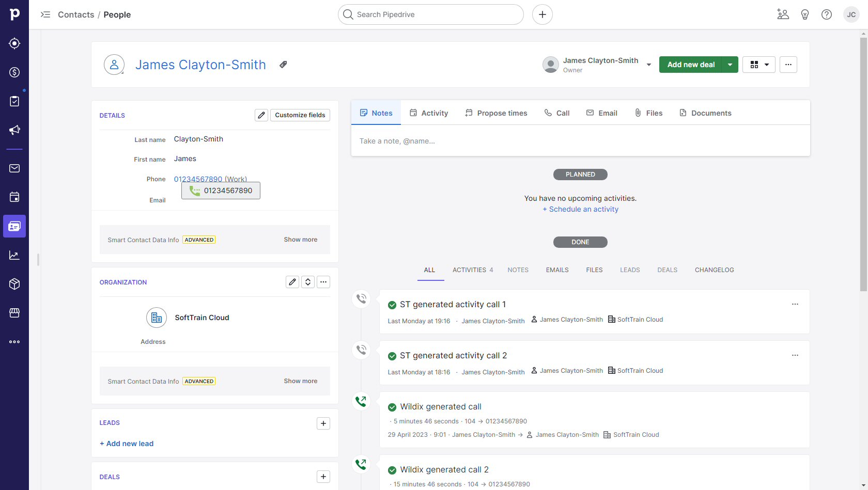The width and height of the screenshot is (868, 490).
Task: Open Pipedrive logo home
Action: [x=14, y=14]
